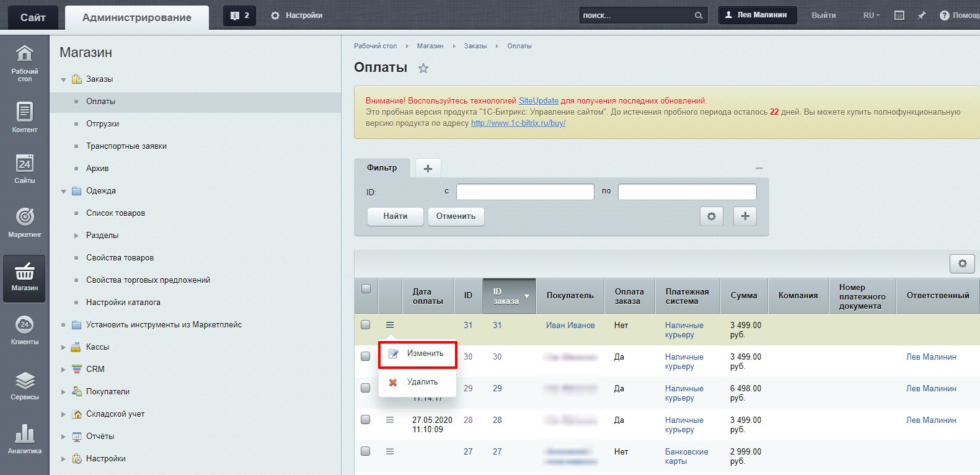Open Отгрузки in the Магазин tree

click(102, 124)
